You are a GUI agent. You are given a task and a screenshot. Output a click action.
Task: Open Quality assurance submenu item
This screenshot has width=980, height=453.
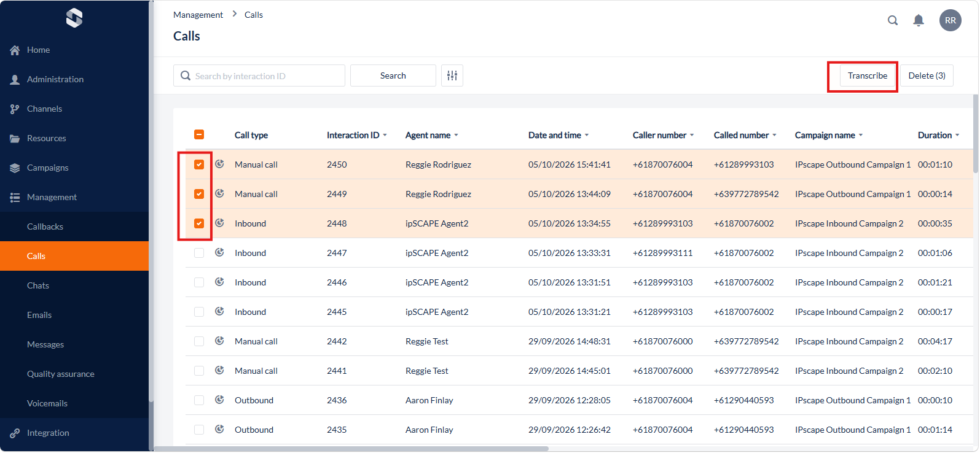pos(74,374)
